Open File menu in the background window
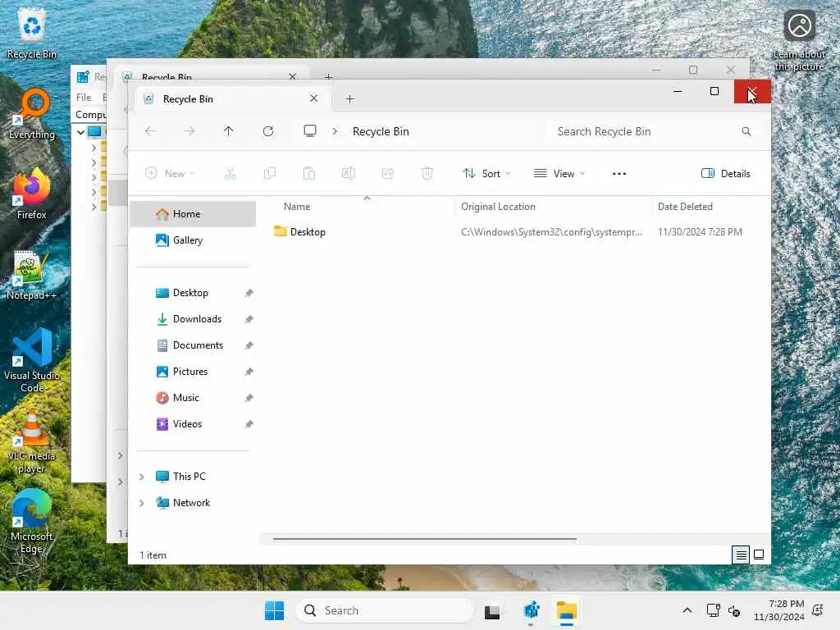Viewport: 840px width, 630px height. [84, 98]
